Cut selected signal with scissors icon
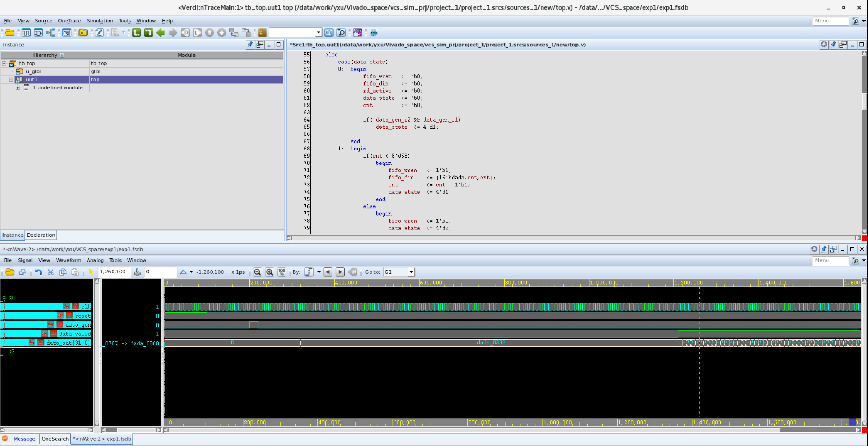Screen dimensions: 868x446 coord(51,272)
